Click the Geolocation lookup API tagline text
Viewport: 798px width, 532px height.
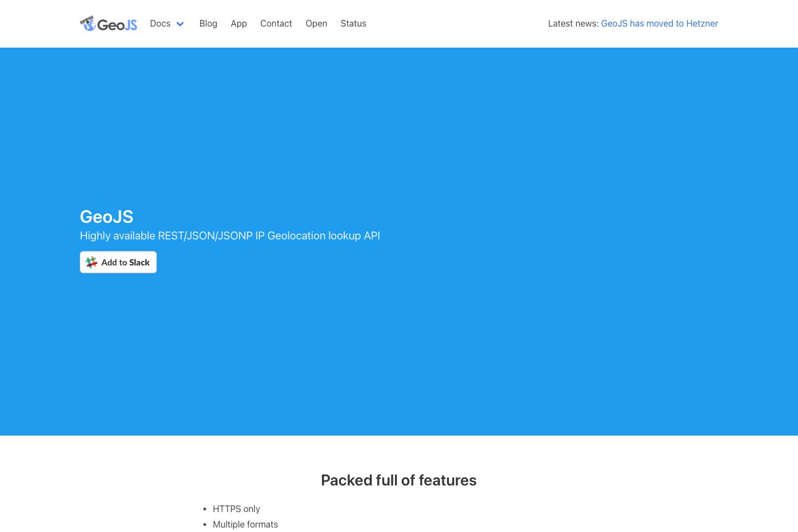(230, 236)
